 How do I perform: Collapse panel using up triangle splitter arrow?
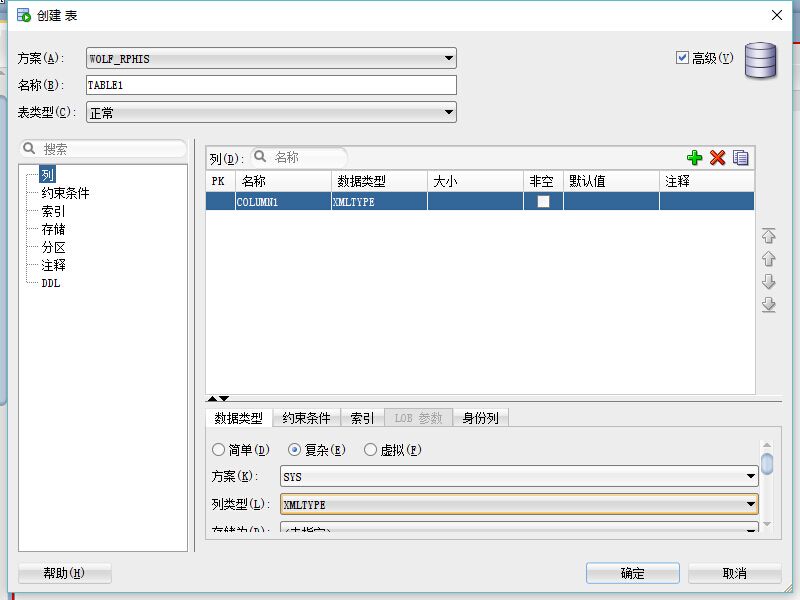pos(212,398)
